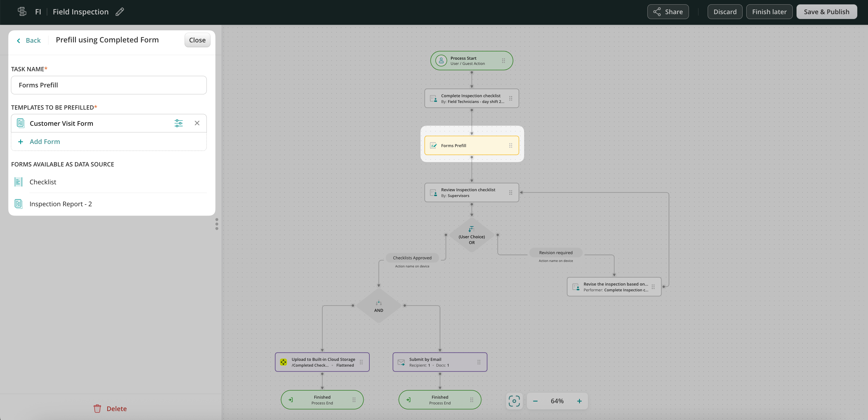
Task: Go Back from prefill panel
Action: pyautogui.click(x=29, y=40)
